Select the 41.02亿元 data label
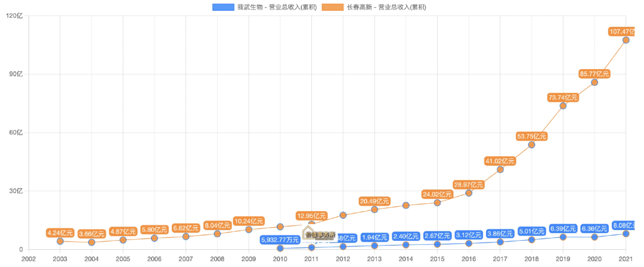 coord(500,162)
